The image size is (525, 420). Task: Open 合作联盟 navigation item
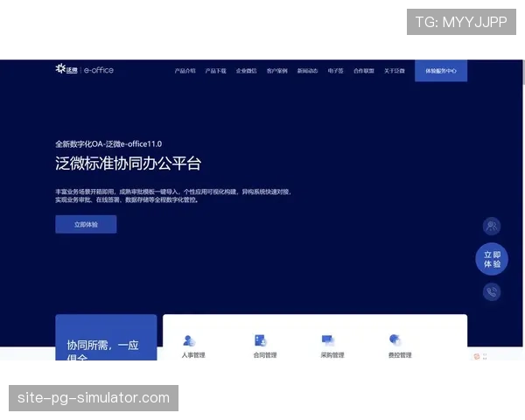pos(364,71)
